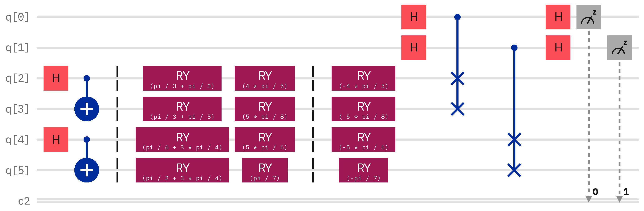This screenshot has width=644, height=211.
Task: Click the swap marker on q[5]
Action: 514,170
